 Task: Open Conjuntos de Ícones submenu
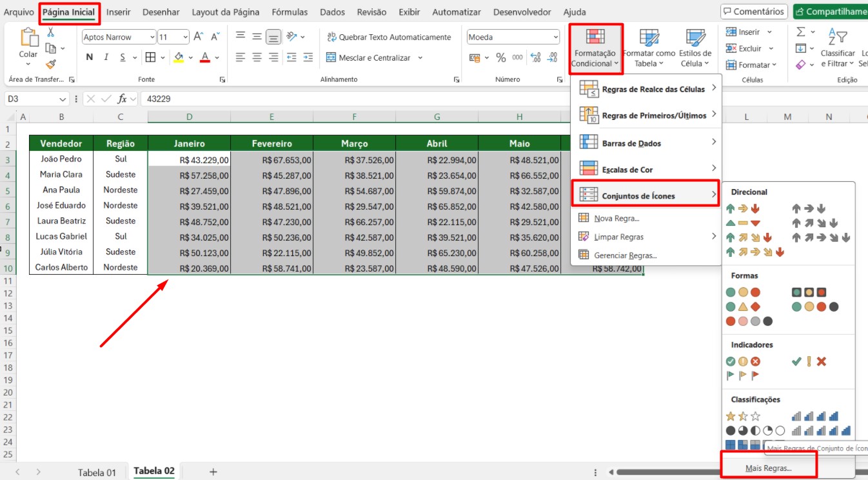(646, 195)
